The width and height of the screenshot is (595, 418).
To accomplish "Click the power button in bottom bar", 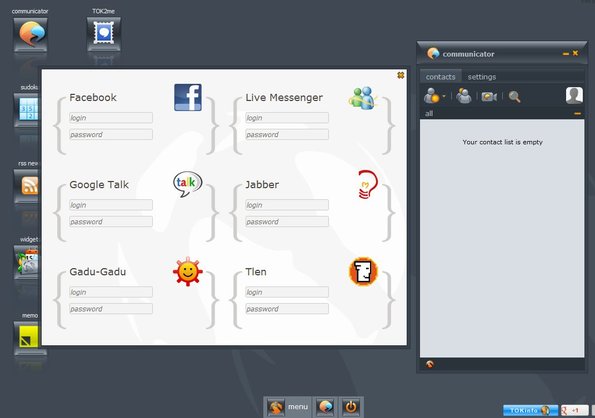I will [x=351, y=407].
